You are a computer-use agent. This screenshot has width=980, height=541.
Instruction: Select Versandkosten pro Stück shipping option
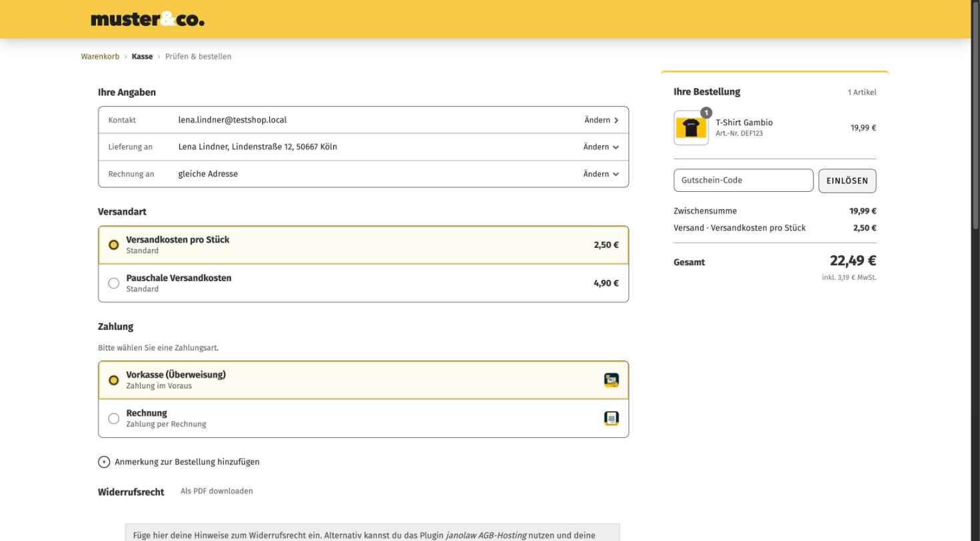click(x=363, y=245)
